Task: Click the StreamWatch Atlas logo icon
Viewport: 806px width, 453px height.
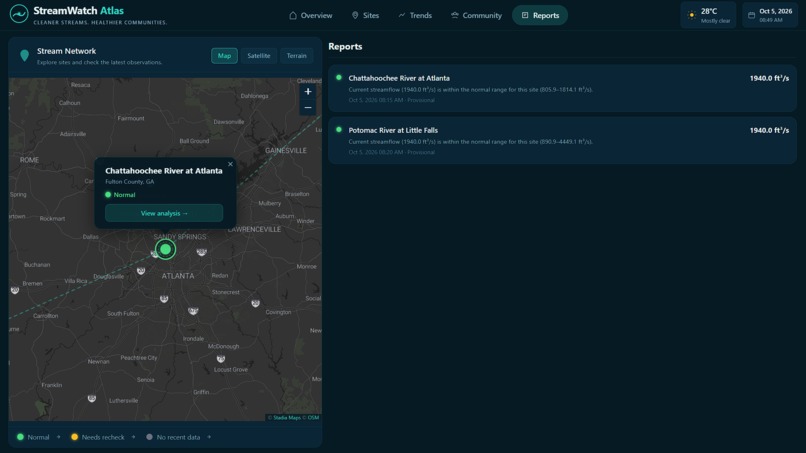Action: pos(19,14)
